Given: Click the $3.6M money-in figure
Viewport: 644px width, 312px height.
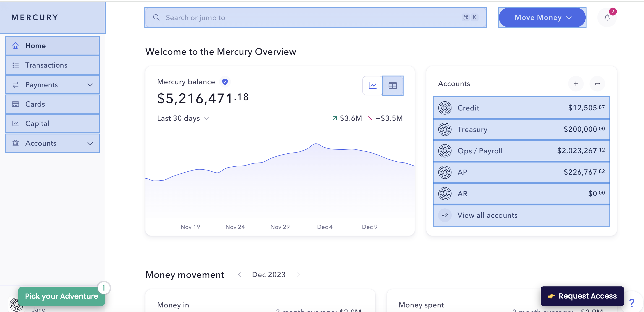Looking at the screenshot, I should 351,118.
